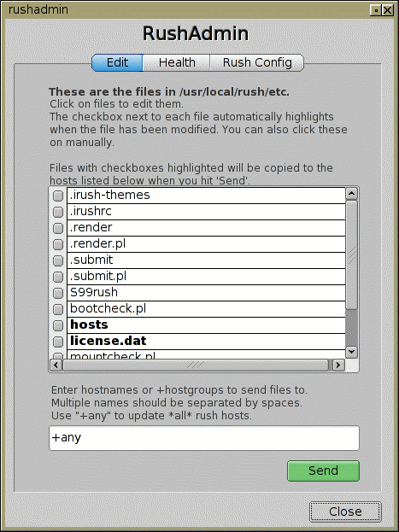Image resolution: width=399 pixels, height=532 pixels.
Task: Mark the .submit.pl checkbox
Action: click(x=58, y=277)
